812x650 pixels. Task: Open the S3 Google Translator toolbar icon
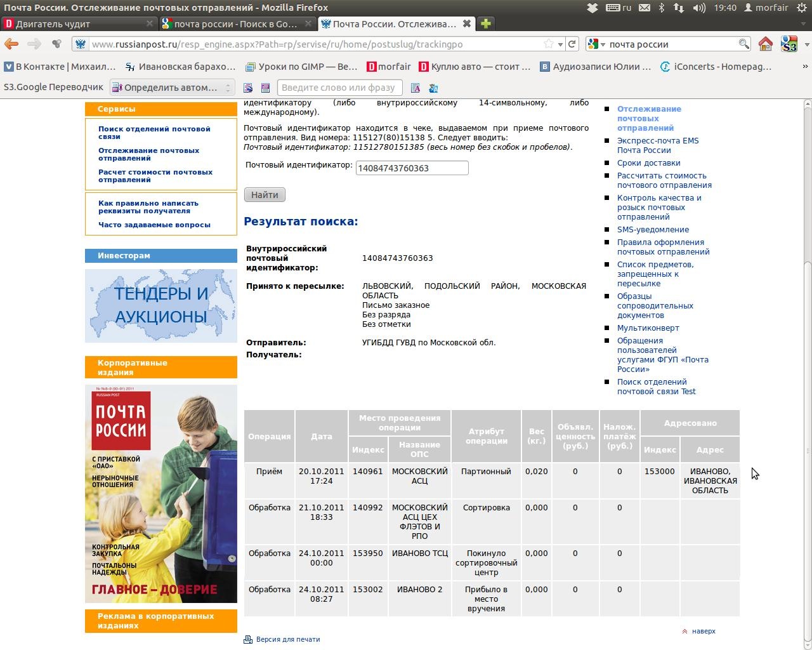pos(789,44)
